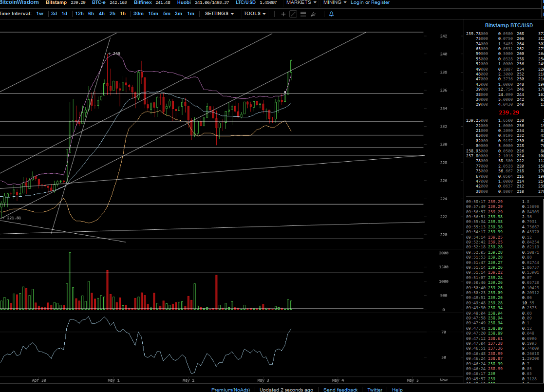
Task: Expand the MINING menu
Action: pos(335,2)
